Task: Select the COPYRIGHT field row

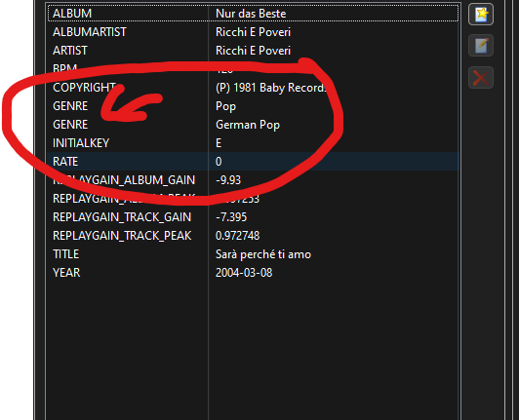Action: coord(254,88)
